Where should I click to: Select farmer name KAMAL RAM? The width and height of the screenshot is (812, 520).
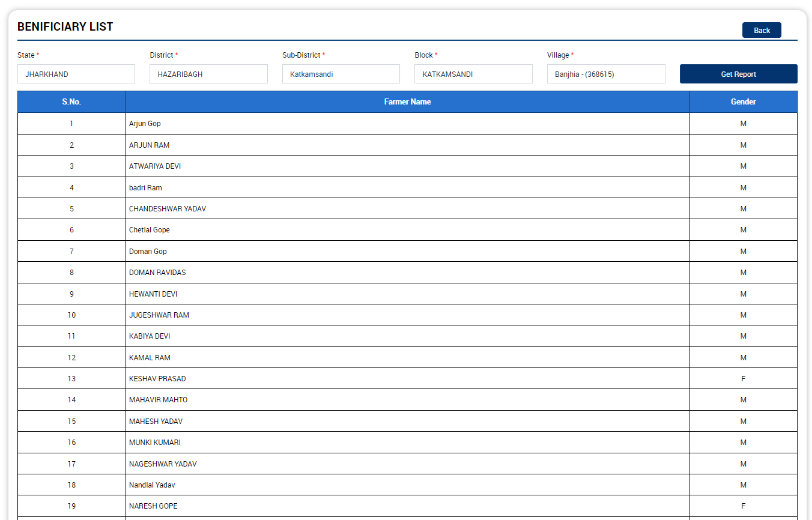click(150, 358)
